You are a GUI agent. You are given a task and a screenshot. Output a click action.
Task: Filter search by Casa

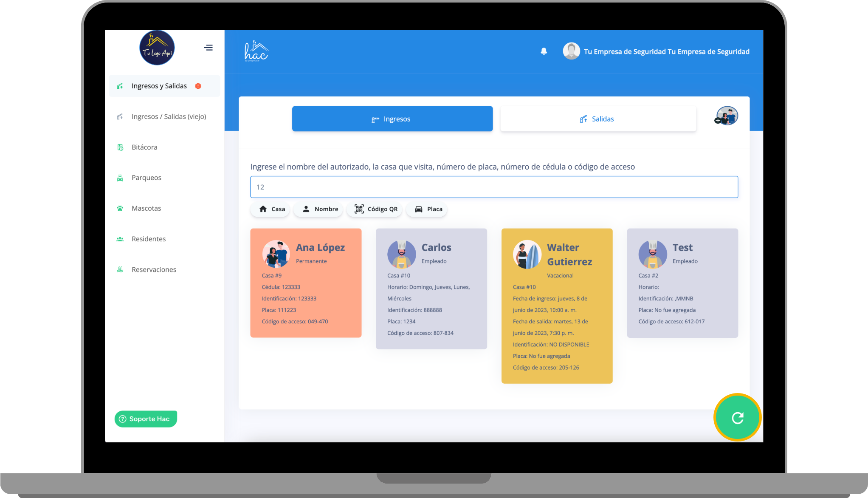pyautogui.click(x=271, y=209)
